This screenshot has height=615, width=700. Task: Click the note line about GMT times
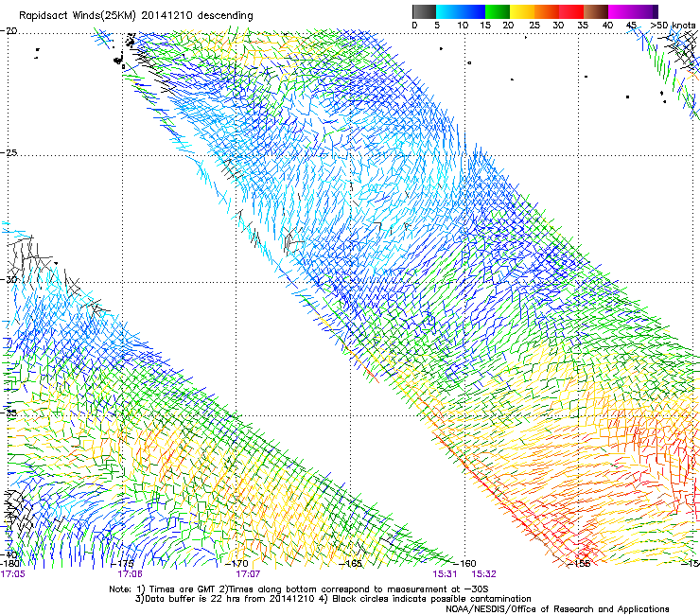click(x=299, y=589)
